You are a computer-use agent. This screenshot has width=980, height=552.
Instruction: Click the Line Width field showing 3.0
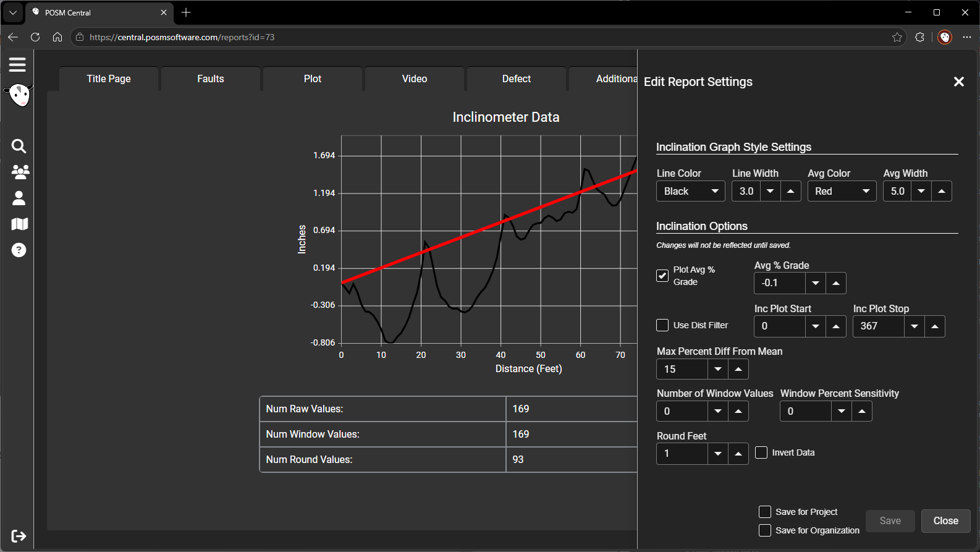tap(746, 191)
